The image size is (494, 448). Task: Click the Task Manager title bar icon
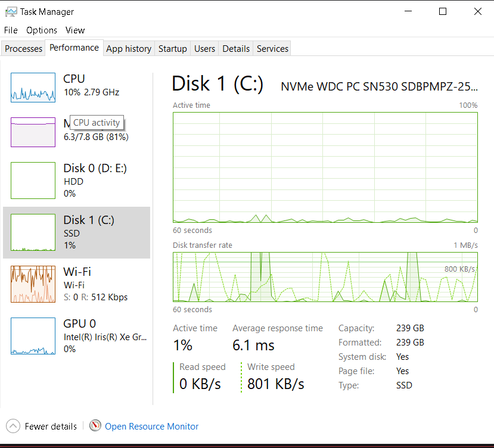point(11,11)
